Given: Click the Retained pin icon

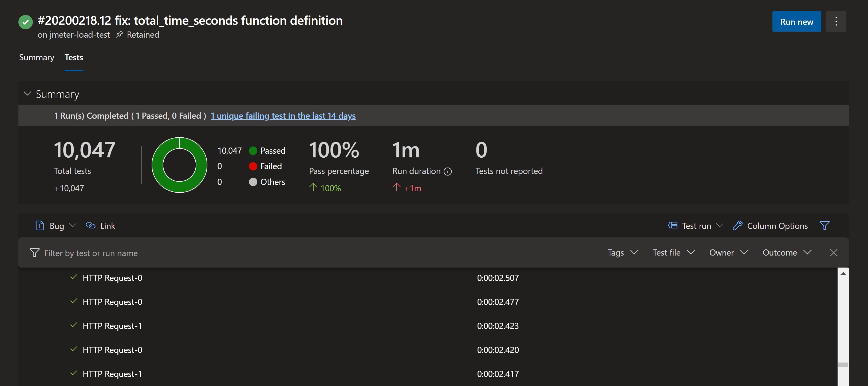Looking at the screenshot, I should (x=119, y=34).
